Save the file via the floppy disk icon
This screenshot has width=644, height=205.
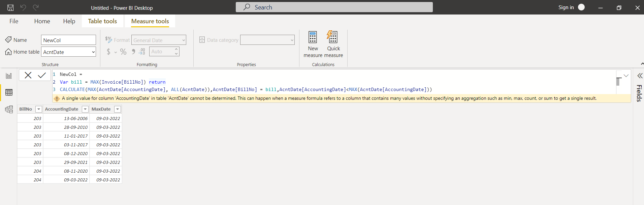coord(10,7)
